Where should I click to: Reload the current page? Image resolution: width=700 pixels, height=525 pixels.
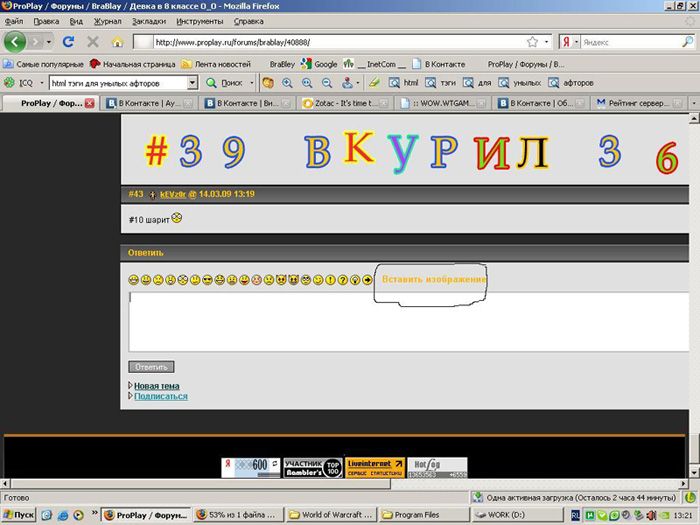(69, 42)
